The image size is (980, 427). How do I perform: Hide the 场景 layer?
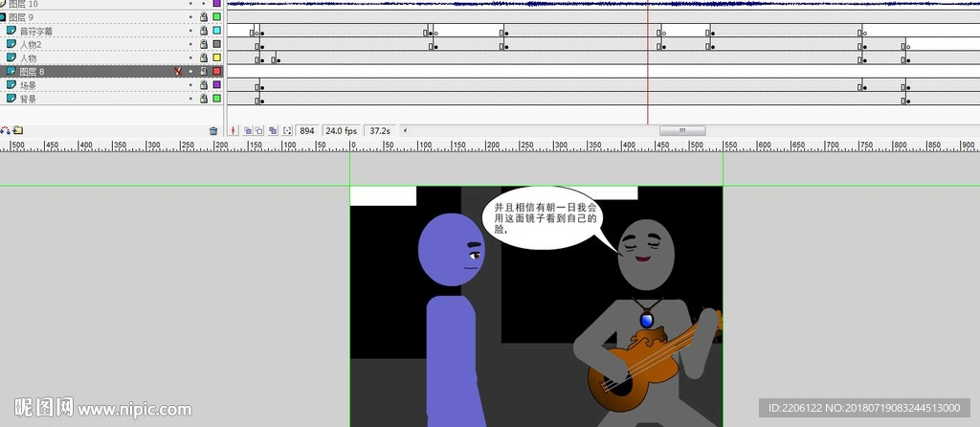click(x=190, y=84)
